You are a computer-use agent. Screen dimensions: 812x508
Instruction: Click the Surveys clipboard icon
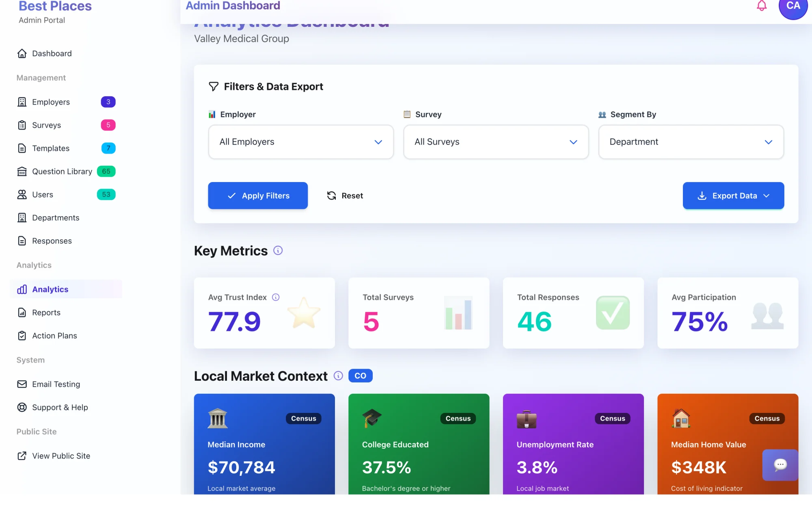tap(22, 125)
